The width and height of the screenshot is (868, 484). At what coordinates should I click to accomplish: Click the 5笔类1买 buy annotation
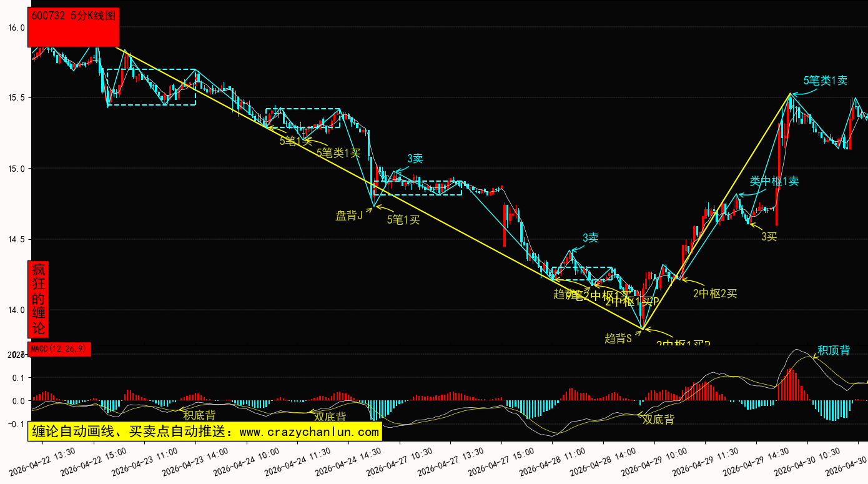338,152
